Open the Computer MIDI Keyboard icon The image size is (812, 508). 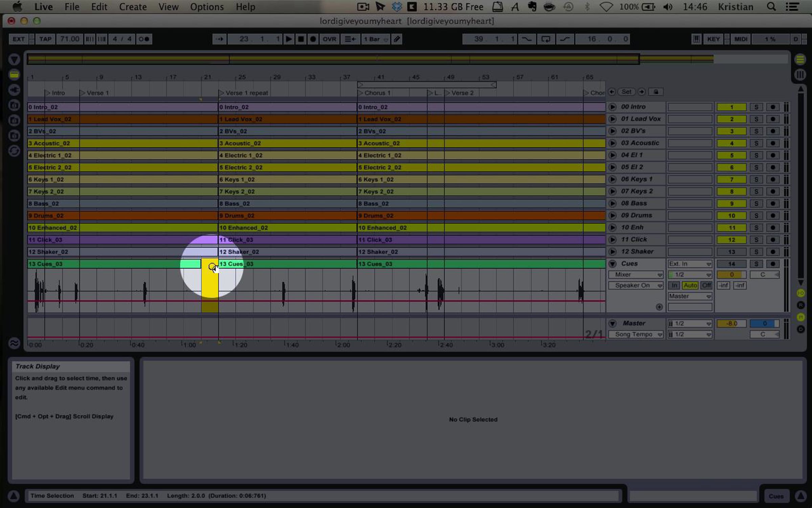(696, 39)
